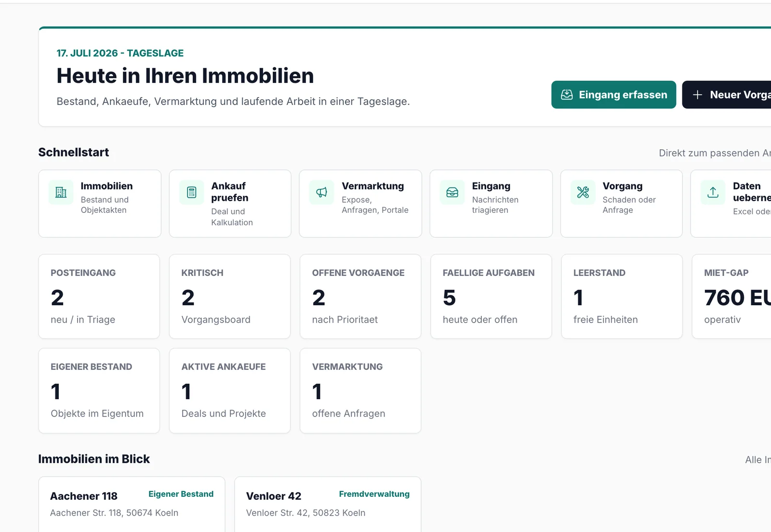Click the plus icon in Neuer Vorgang button
Image resolution: width=771 pixels, height=532 pixels.
pyautogui.click(x=697, y=95)
